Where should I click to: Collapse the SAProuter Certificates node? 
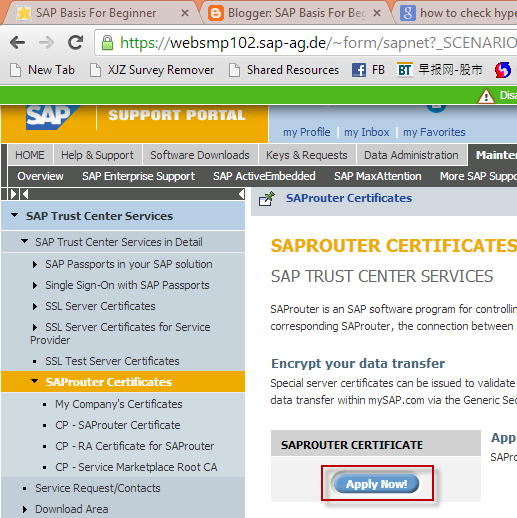click(x=35, y=381)
